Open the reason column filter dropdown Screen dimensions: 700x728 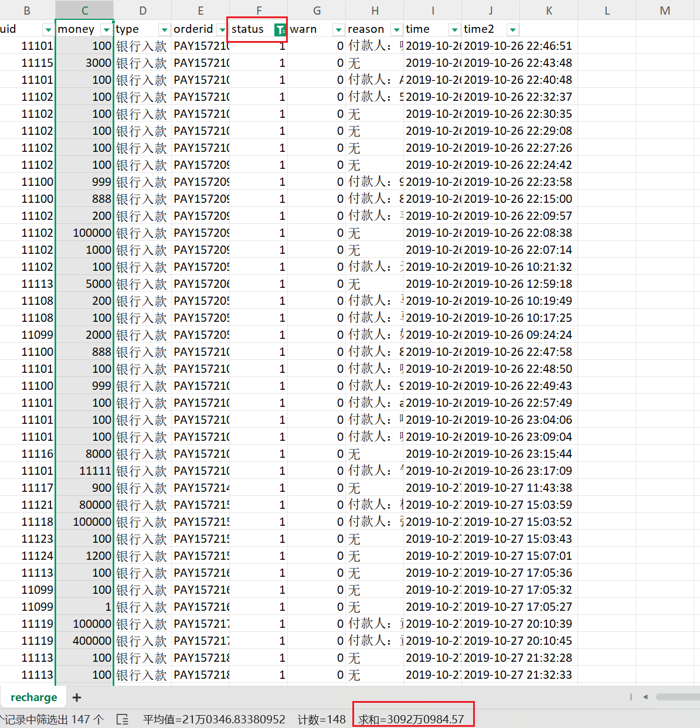click(397, 30)
